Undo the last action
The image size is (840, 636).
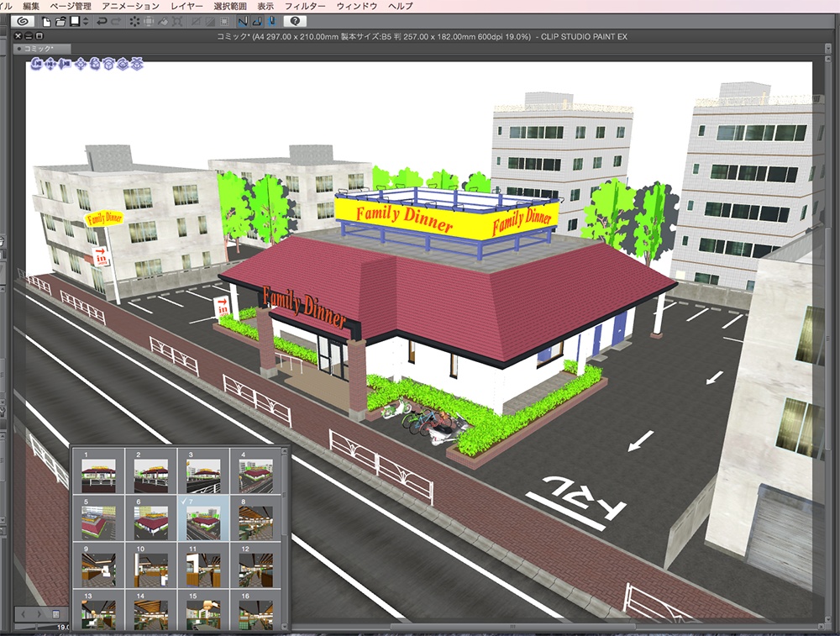tap(102, 22)
